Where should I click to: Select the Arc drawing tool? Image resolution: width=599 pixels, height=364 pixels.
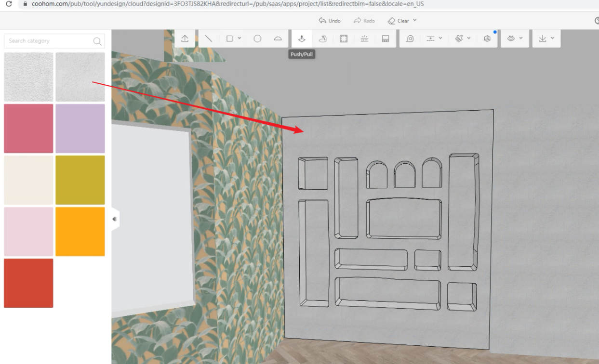coord(278,39)
